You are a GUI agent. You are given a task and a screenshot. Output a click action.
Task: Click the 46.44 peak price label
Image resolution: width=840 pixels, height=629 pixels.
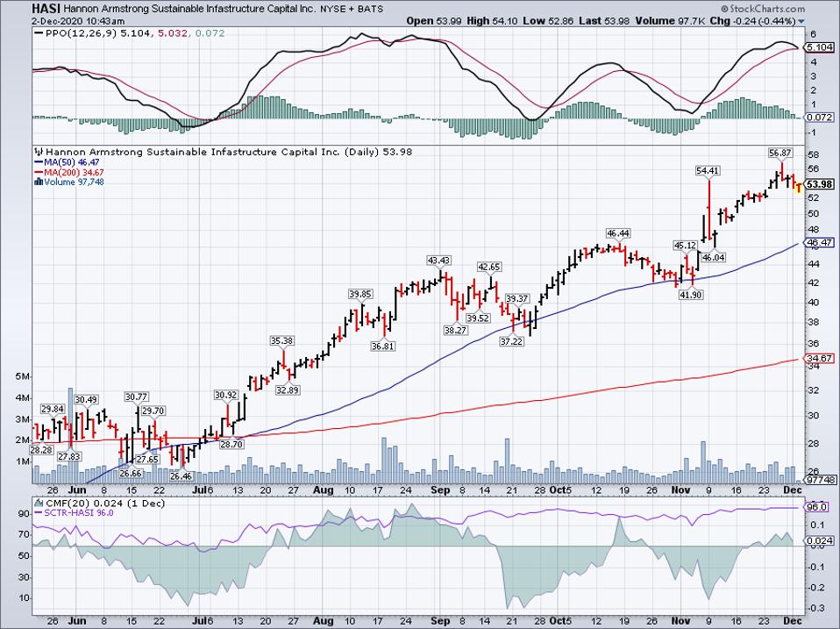pyautogui.click(x=617, y=233)
